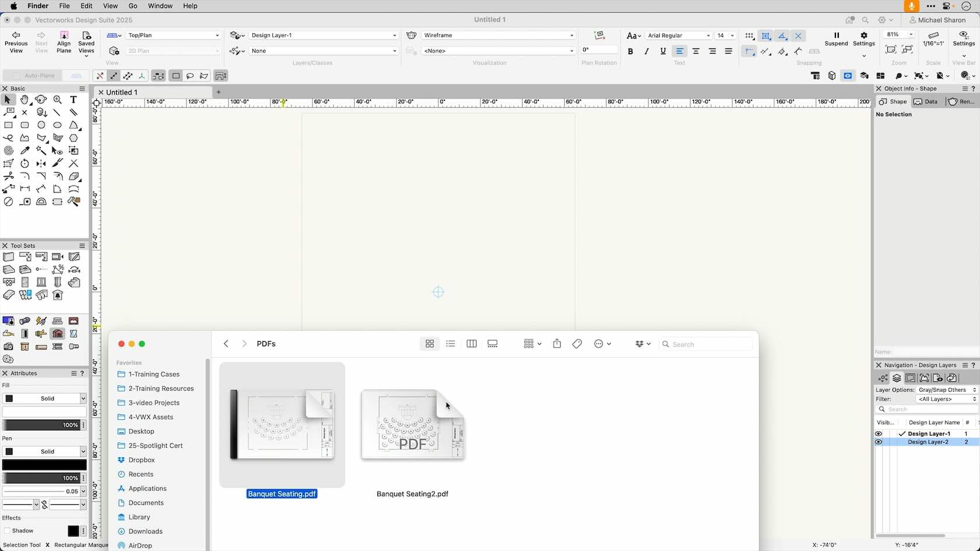The width and height of the screenshot is (980, 551).
Task: Click the black pen color swatch in Attributes
Action: (x=44, y=465)
